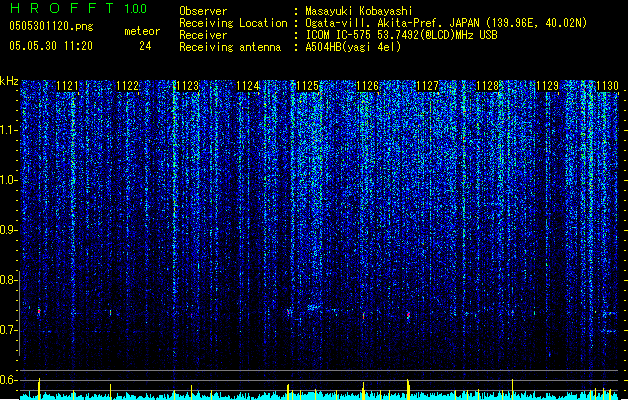629x400 pixels.
Task: Click the receiver text ICOM IC-575
Action: pos(338,35)
